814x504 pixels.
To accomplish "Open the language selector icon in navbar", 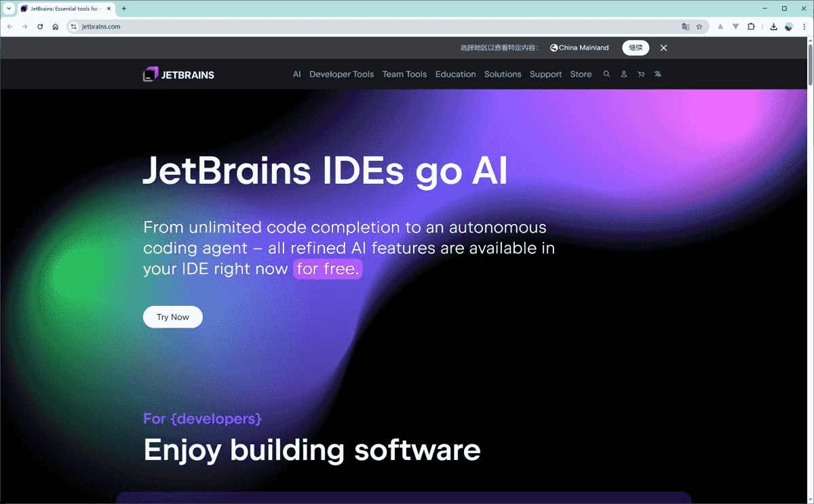I will [657, 74].
